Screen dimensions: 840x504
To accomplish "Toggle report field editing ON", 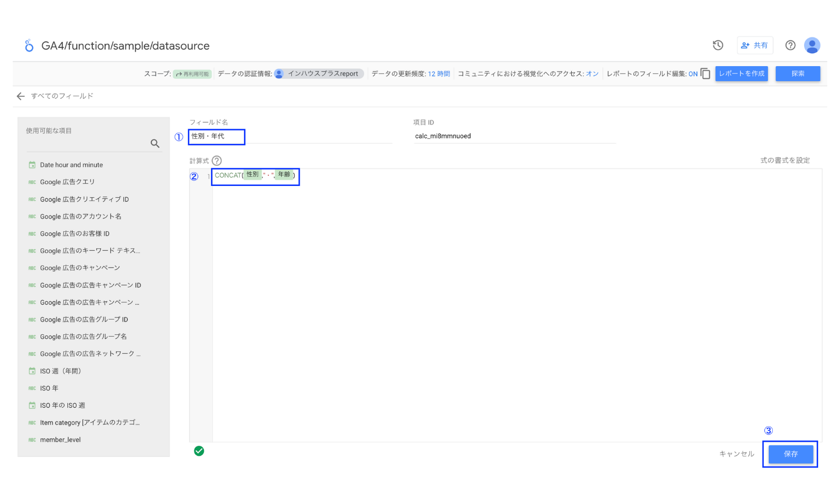I will [693, 74].
